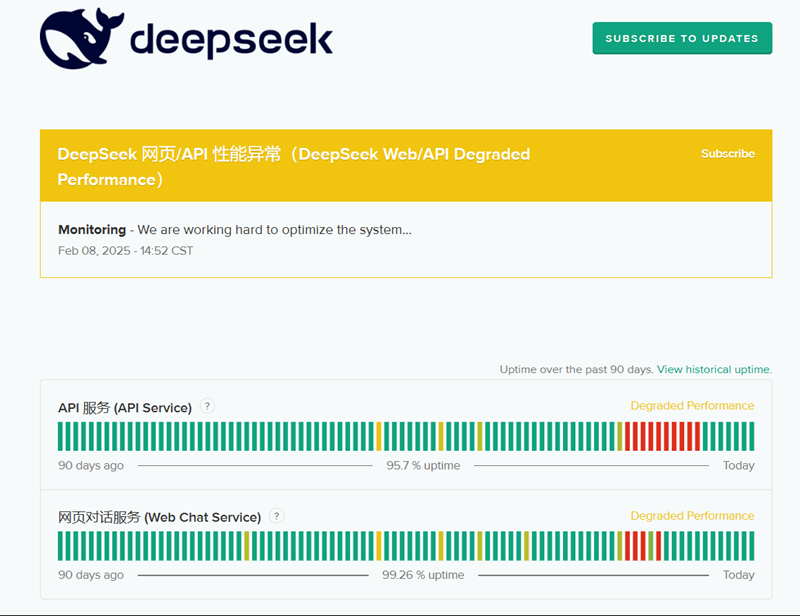Click the 99.26 % uptime label
The width and height of the screenshot is (800, 616).
425,575
